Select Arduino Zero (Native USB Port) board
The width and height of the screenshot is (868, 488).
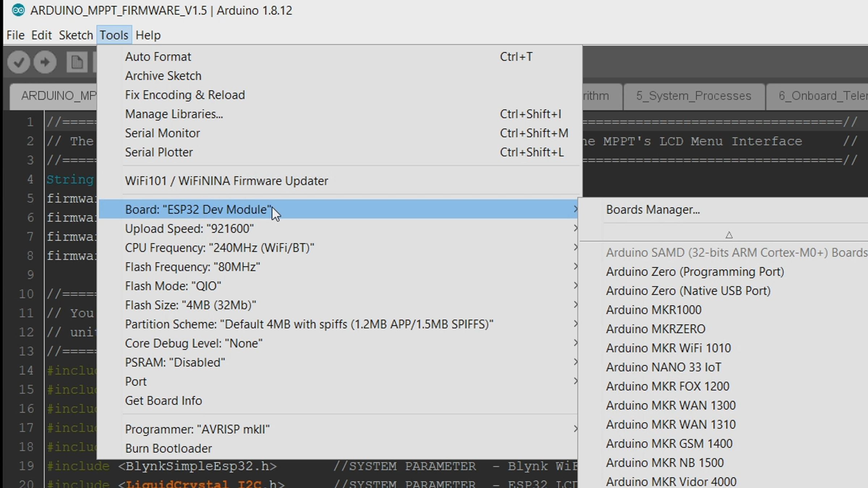724,291
